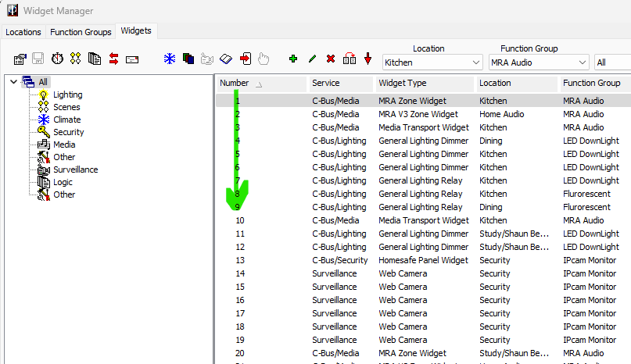Delete widget with the red X icon

331,59
